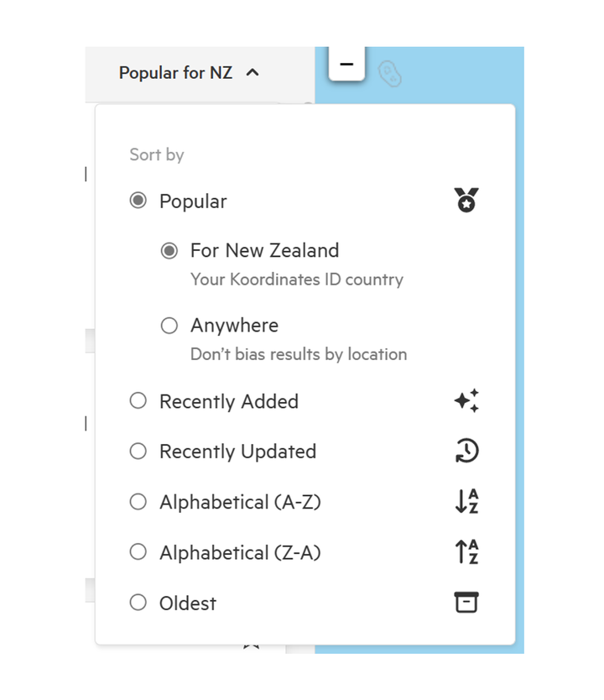This screenshot has height=700, width=604.
Task: Select the Oldest radio button
Action: click(x=138, y=603)
